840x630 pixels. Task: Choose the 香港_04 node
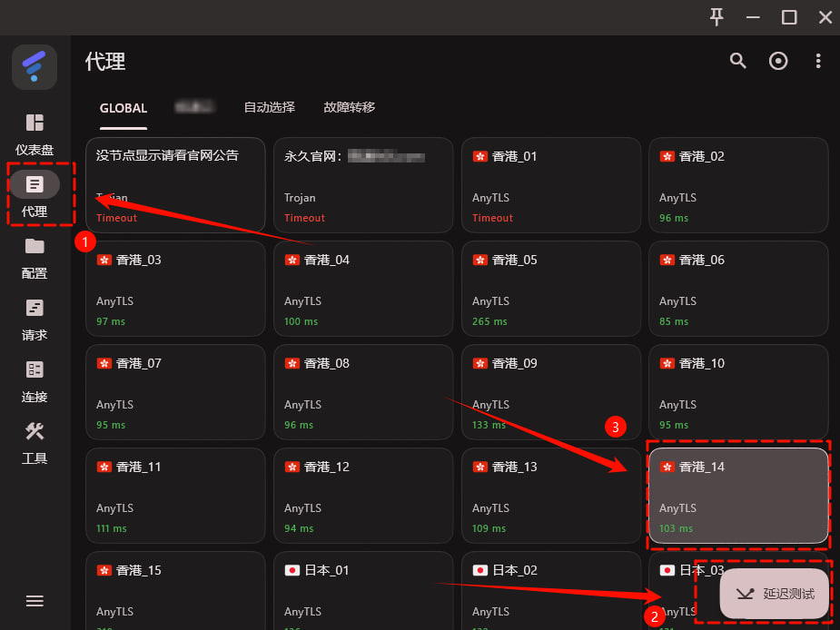point(363,289)
